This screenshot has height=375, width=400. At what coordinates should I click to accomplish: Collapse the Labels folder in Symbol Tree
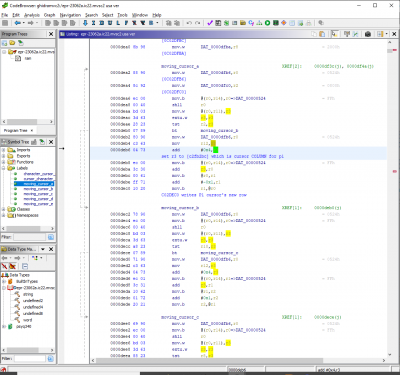pos(3,168)
